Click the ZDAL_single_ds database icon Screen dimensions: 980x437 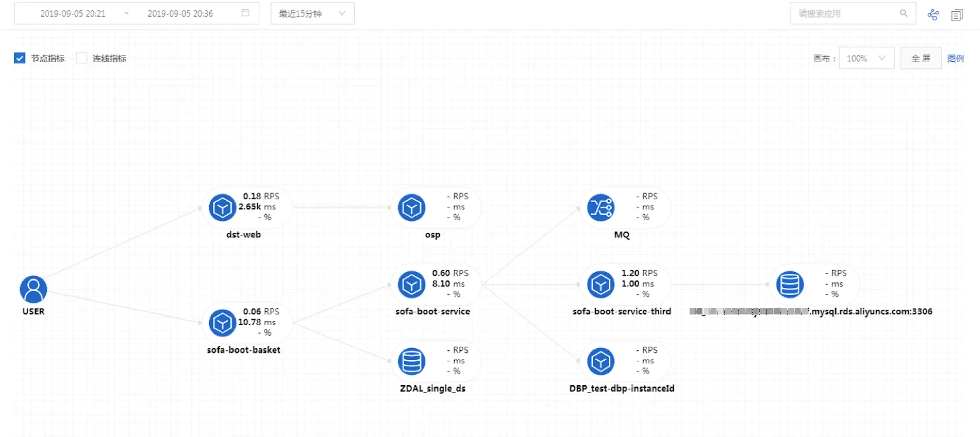point(411,361)
